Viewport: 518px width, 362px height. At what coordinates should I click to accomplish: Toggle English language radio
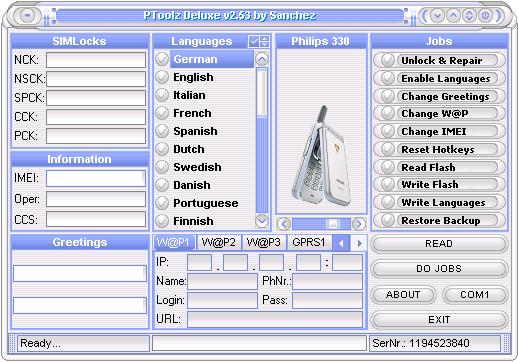click(162, 77)
